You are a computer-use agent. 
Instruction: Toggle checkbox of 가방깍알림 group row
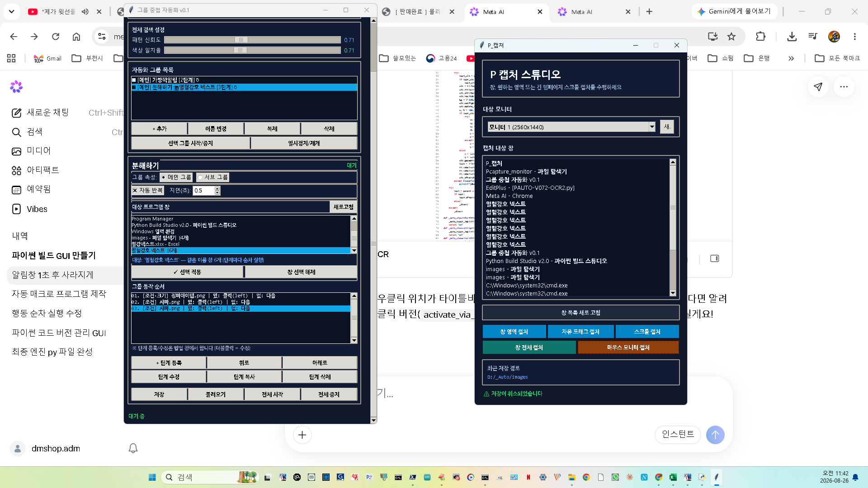pos(134,80)
